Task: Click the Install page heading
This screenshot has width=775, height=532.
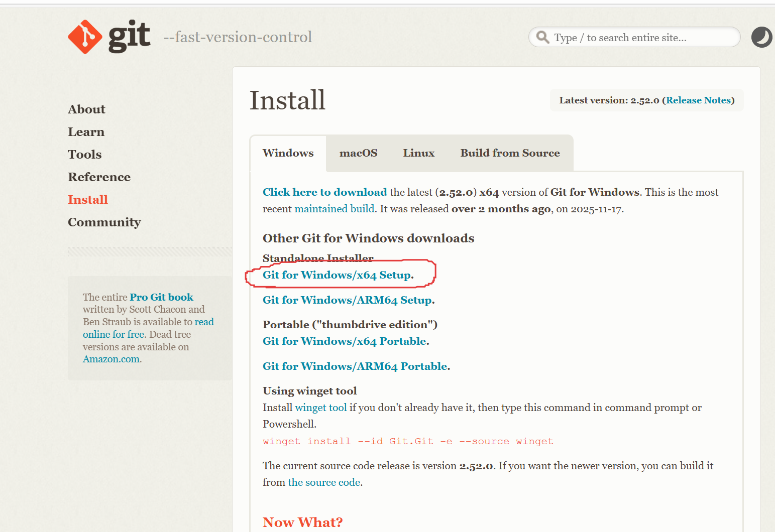Action: point(288,100)
